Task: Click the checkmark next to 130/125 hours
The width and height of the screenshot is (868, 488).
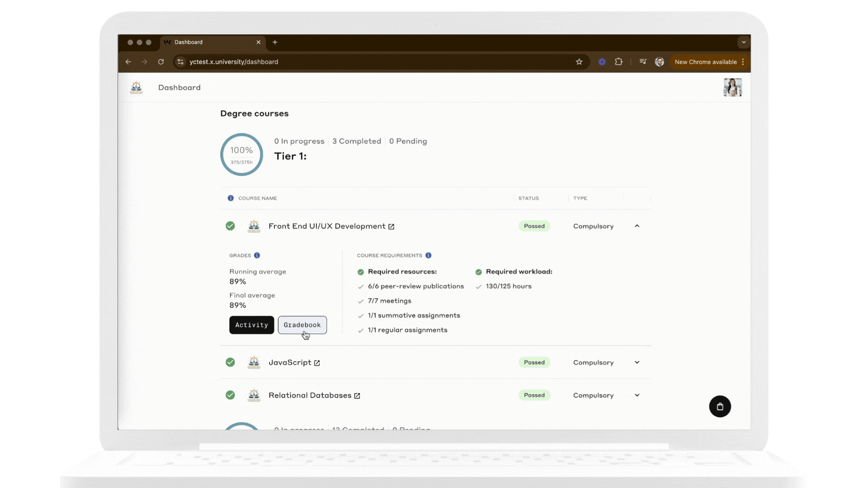Action: pyautogui.click(x=478, y=286)
